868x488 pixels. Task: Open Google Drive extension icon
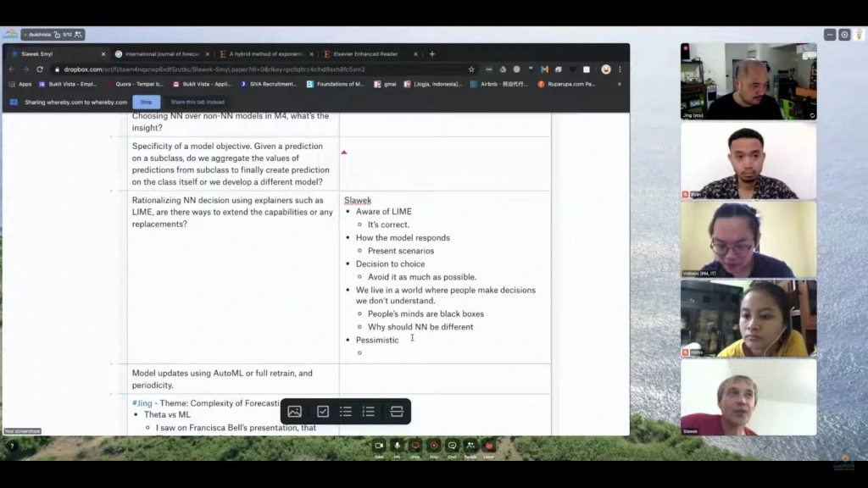503,69
